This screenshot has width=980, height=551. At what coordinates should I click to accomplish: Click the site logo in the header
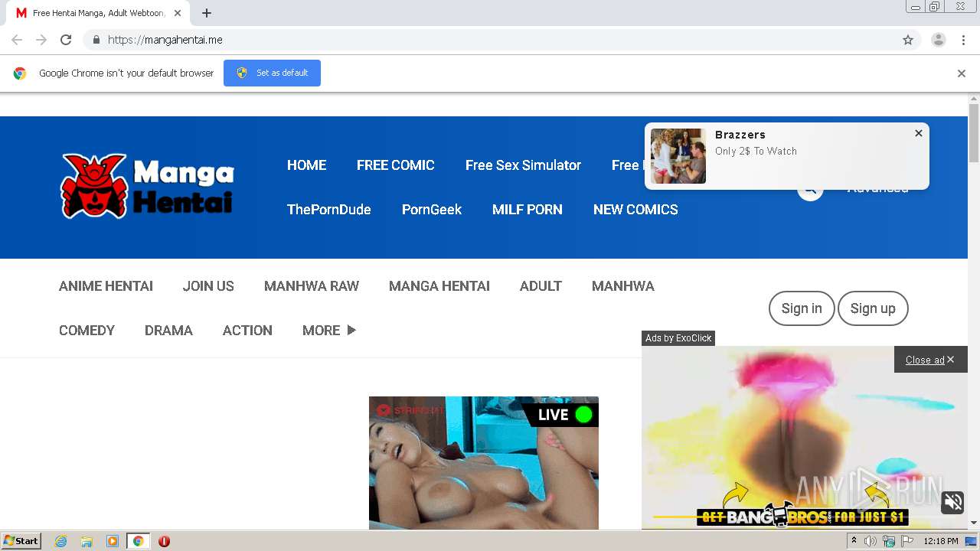[x=148, y=186]
